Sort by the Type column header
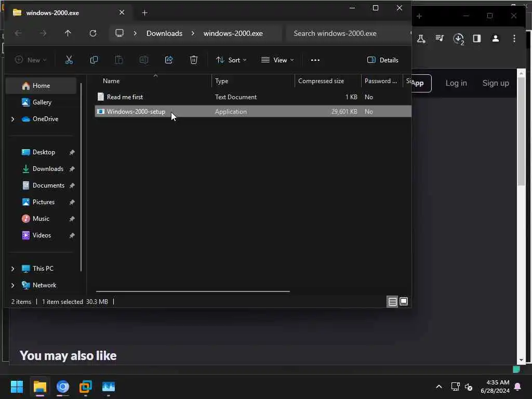532x399 pixels. coord(221,81)
